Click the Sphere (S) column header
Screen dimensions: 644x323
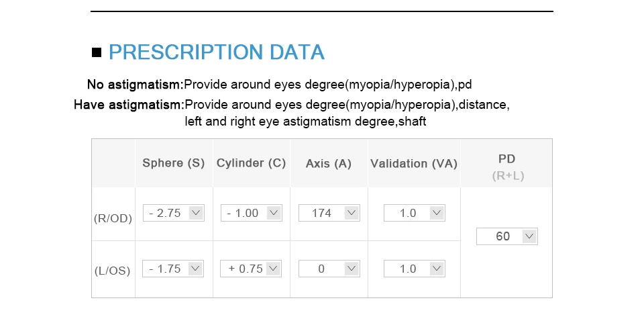pos(174,163)
